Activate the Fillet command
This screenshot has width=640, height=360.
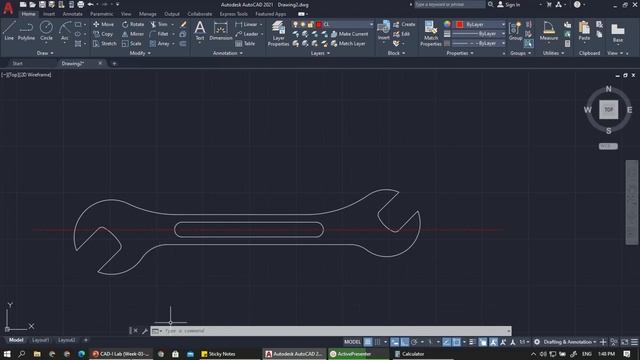coord(159,34)
